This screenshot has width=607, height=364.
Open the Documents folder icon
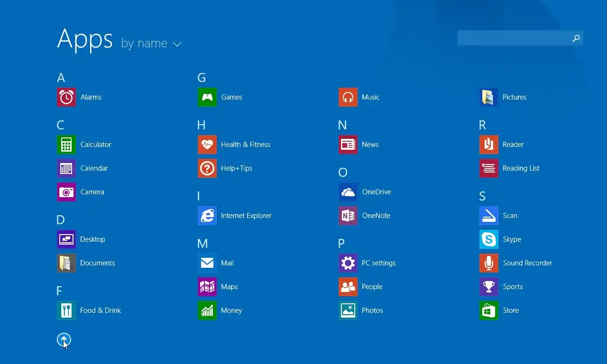(66, 263)
